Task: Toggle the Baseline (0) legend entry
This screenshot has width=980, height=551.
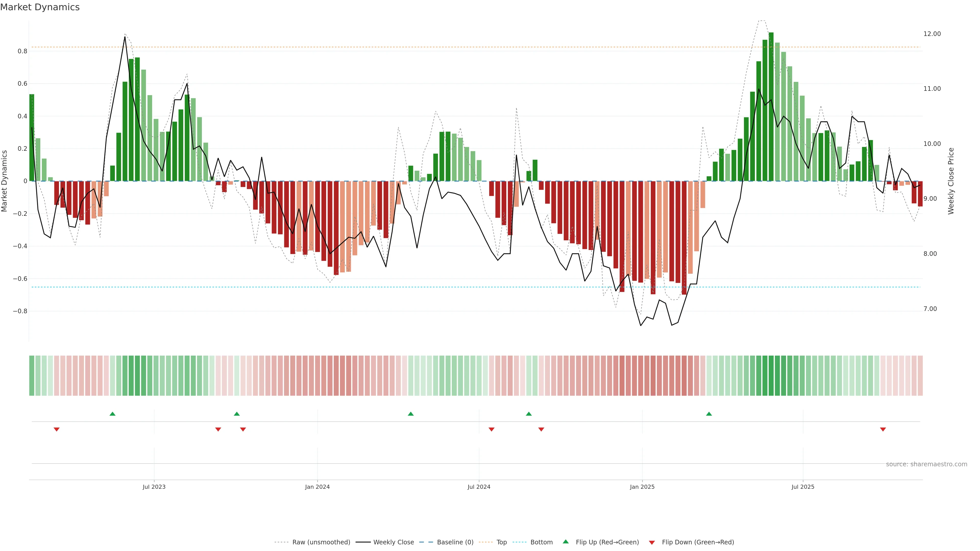Action: click(455, 542)
